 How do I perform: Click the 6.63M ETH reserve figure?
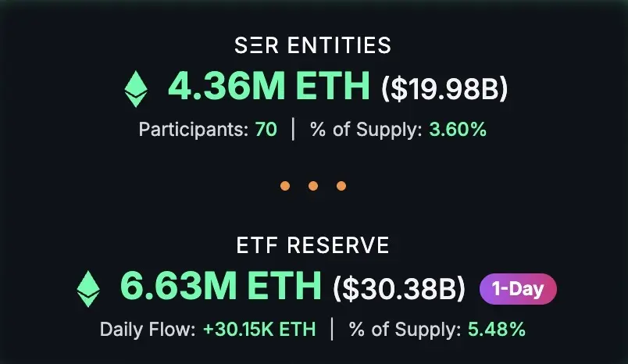[x=221, y=286]
